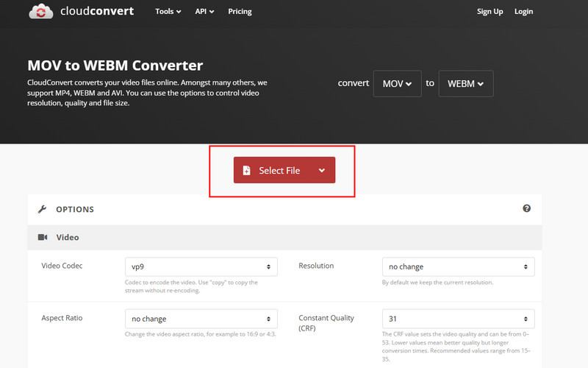
Task: Click the 'By default we keep the current resolution' hint
Action: coord(437,283)
